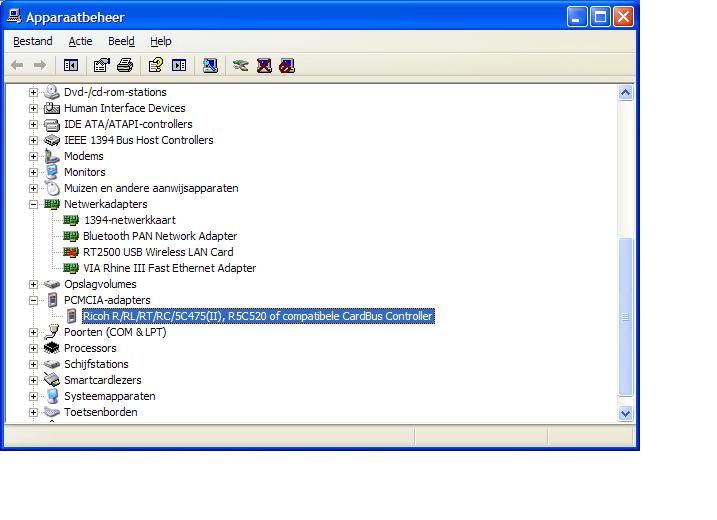Image resolution: width=717 pixels, height=520 pixels.
Task: Click the scrollbar up arrow
Action: tap(626, 93)
